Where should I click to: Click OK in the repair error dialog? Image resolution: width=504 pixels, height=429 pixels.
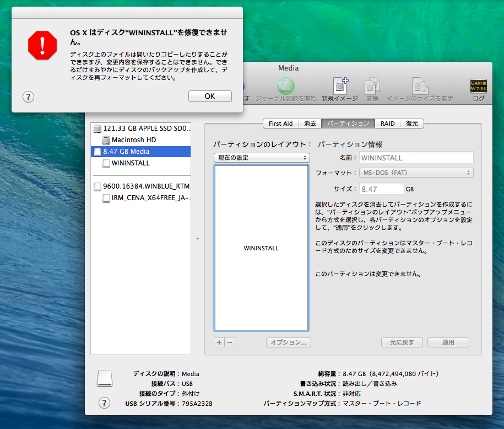(210, 96)
